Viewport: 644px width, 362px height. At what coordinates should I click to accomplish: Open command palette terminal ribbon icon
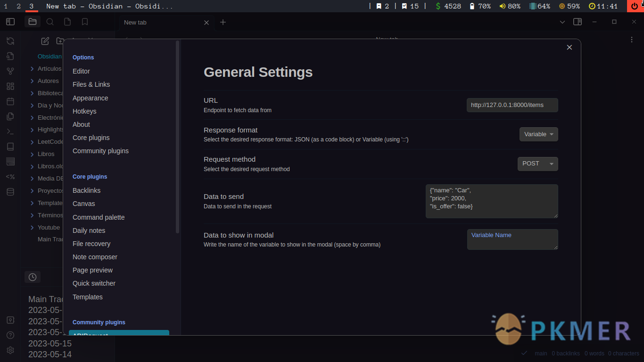[10, 132]
